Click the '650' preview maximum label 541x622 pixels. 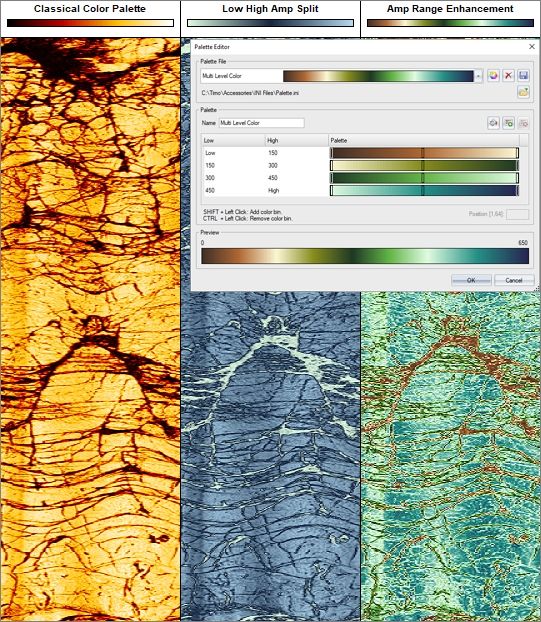point(523,243)
